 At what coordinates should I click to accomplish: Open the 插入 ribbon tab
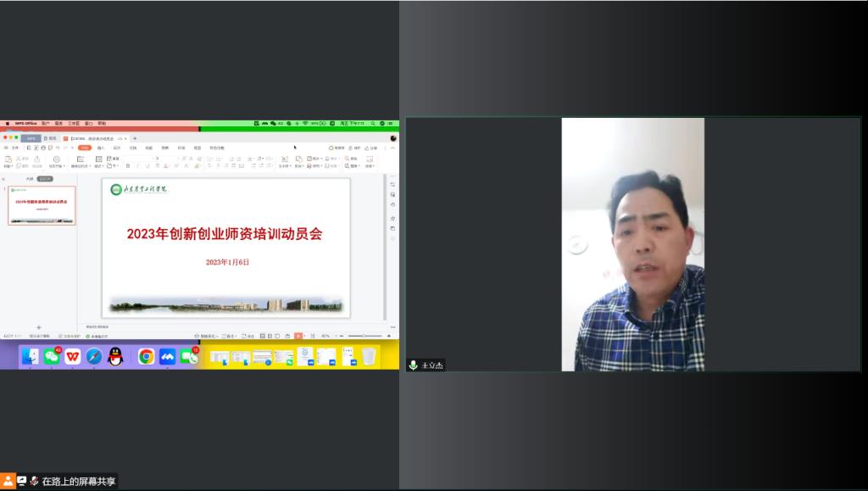(x=101, y=148)
